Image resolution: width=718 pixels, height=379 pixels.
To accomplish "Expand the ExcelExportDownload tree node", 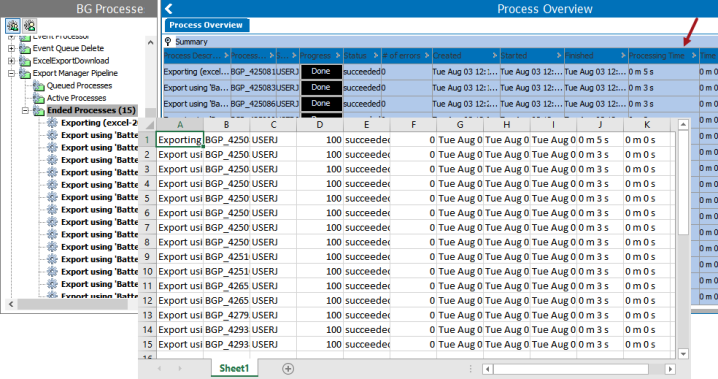I will pyautogui.click(x=11, y=60).
